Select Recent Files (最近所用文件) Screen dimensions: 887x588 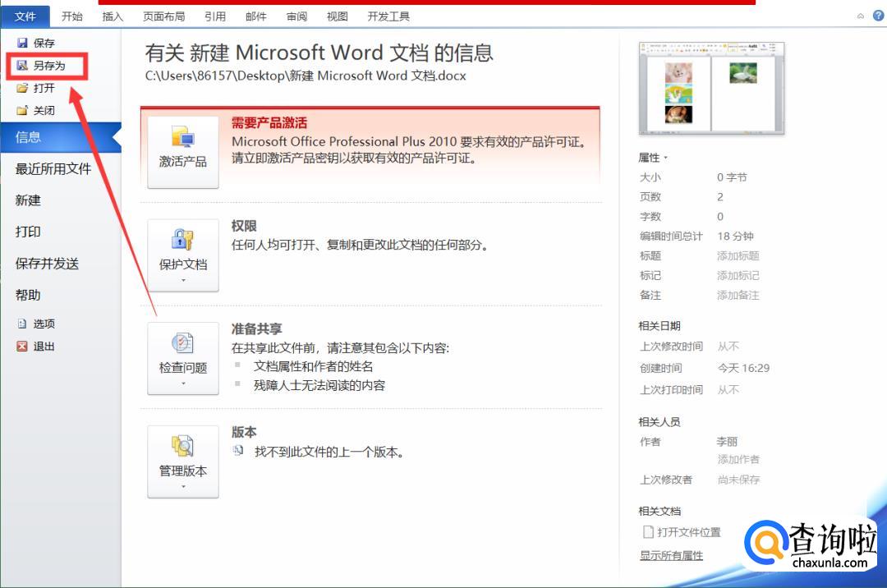(x=53, y=168)
